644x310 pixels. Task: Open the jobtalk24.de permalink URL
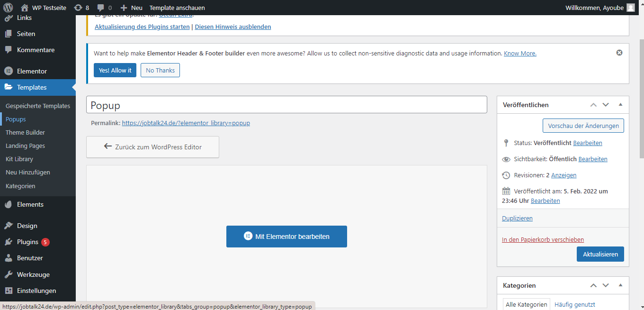[x=186, y=123]
